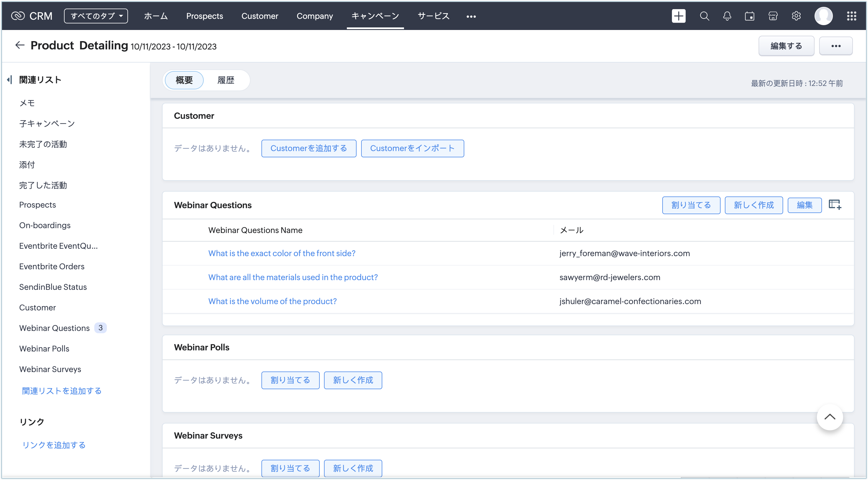Click the manage columns icon in Webinar Questions
The image size is (868, 480).
[835, 205]
